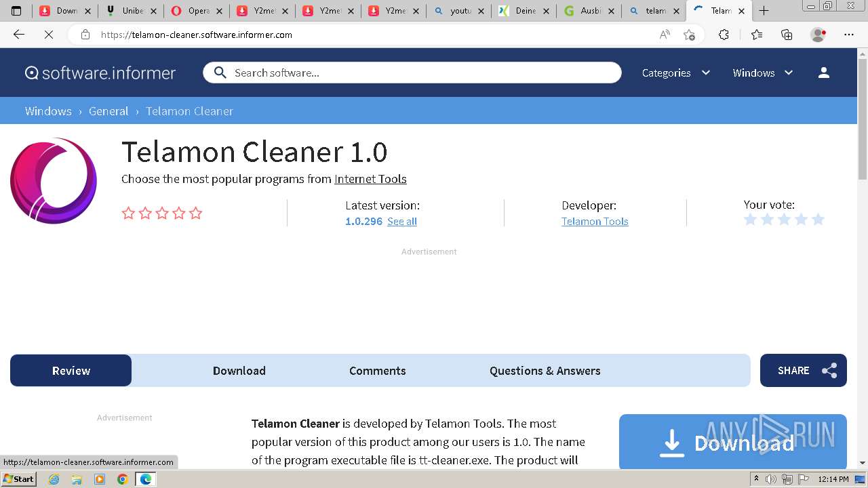The image size is (868, 488).
Task: Open Favorites list icon
Action: [757, 35]
